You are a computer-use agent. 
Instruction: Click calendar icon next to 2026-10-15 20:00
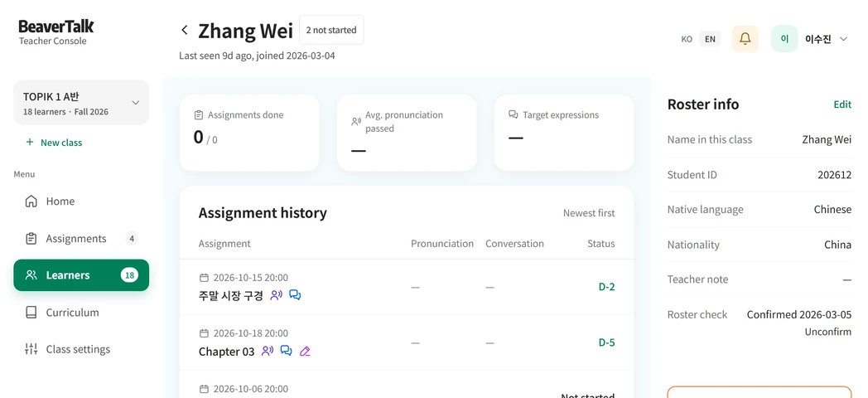point(204,278)
